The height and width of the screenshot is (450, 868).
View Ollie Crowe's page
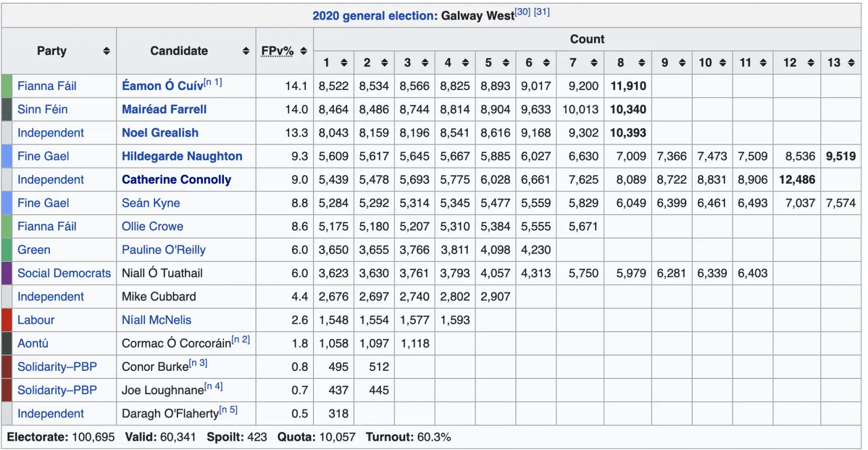[152, 226]
